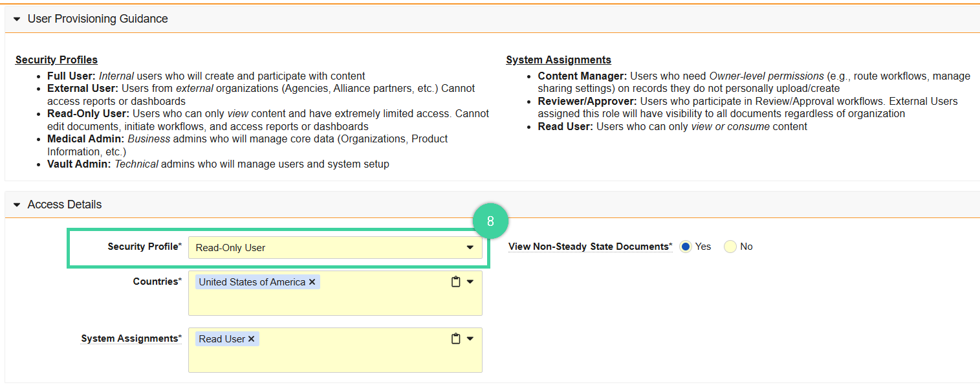Viewport: 980px width, 387px height.
Task: Click the View Non-Steady State Documents label
Action: (x=589, y=246)
